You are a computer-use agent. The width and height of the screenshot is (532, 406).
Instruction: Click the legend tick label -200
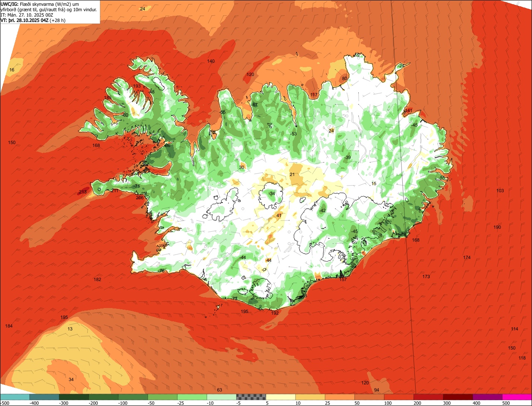(93, 403)
